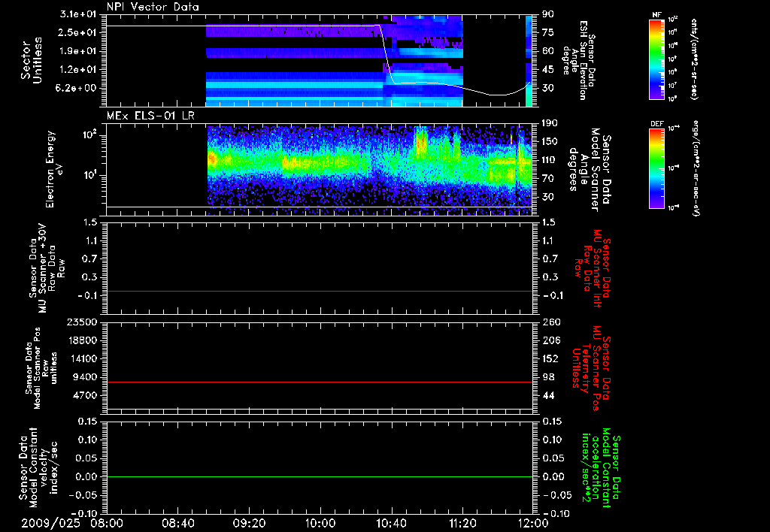Viewport: 770px width, 532px height.
Task: Click the green zero line in velocity plot
Action: (320, 476)
